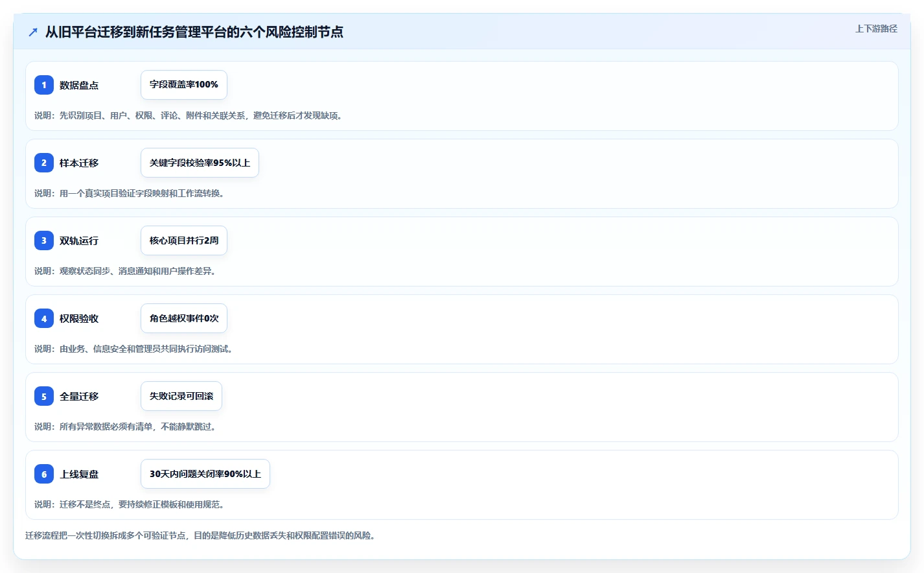Click description 观察状态同步、消息通知和用户操作差异

[125, 271]
